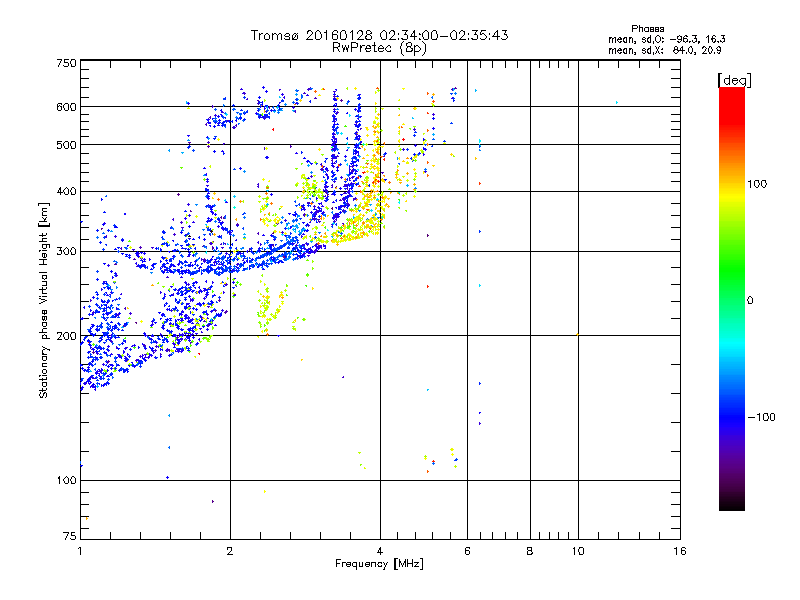800x600 pixels.
Task: Click the '300' y-axis tick label
Action: click(x=66, y=252)
